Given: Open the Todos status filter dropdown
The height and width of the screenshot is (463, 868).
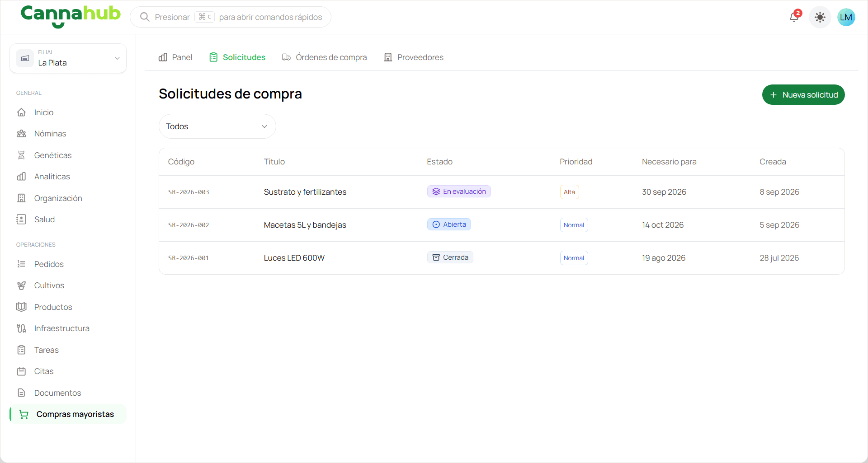Looking at the screenshot, I should click(217, 126).
